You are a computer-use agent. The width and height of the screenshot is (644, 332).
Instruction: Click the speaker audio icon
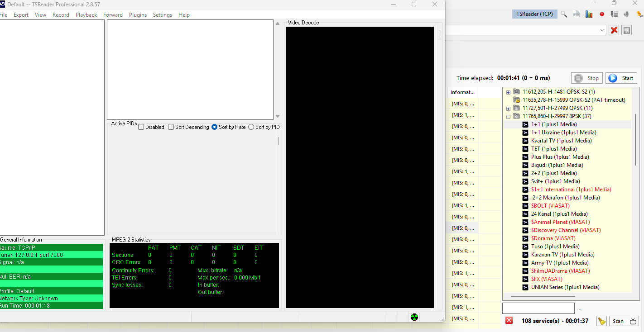click(626, 14)
